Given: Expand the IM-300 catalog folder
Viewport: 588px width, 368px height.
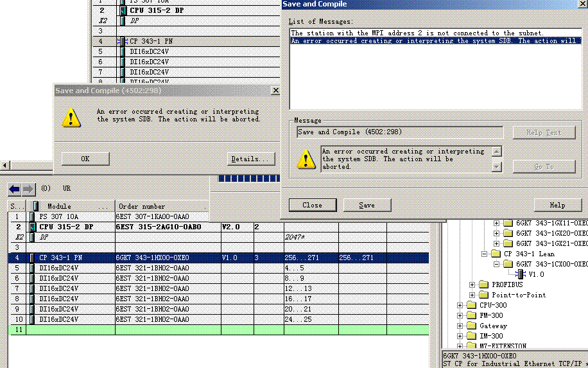Looking at the screenshot, I should click(460, 336).
